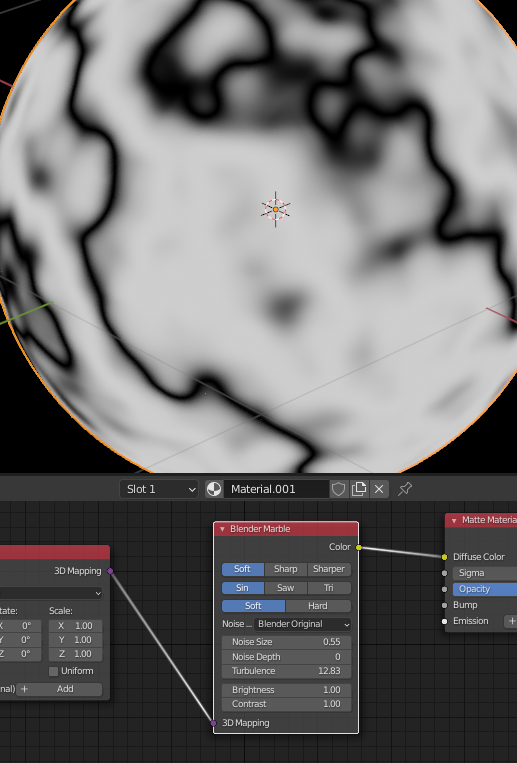This screenshot has height=763, width=517.
Task: Select Tri noise basis
Action: [329, 588]
